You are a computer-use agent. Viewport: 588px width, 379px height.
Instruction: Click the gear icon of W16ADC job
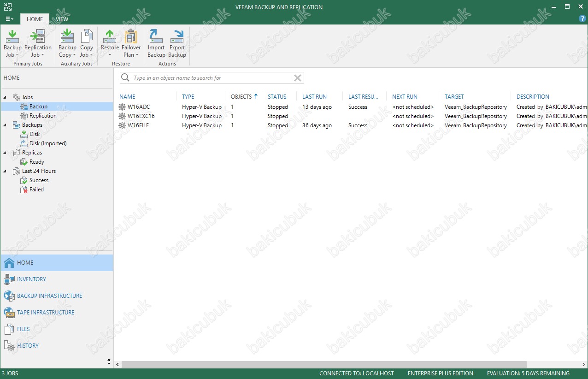(122, 107)
